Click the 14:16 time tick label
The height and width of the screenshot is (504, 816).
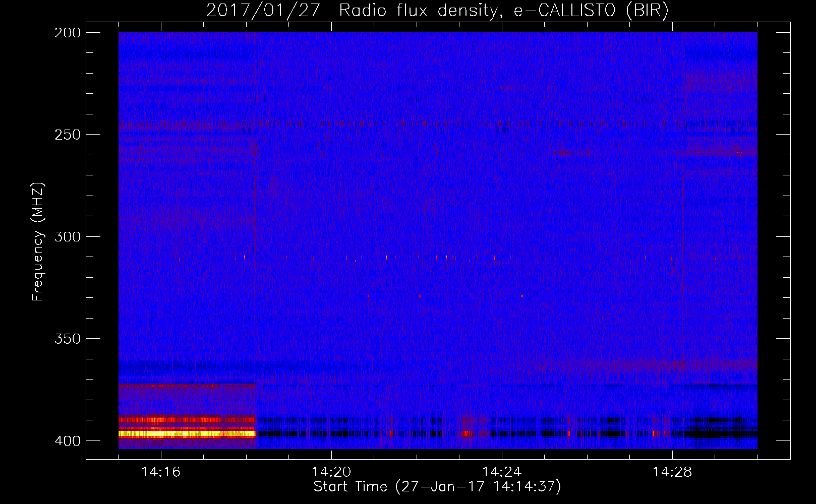(x=161, y=472)
